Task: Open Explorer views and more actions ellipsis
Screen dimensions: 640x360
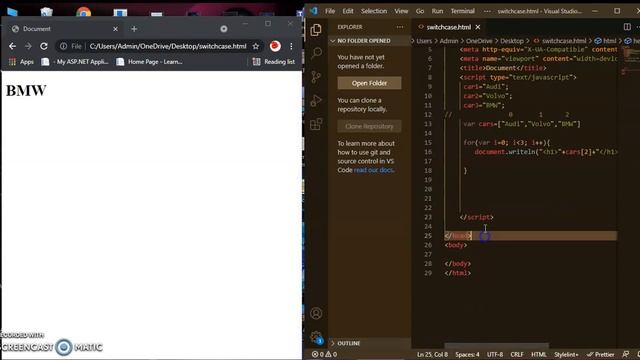Action: click(400, 27)
